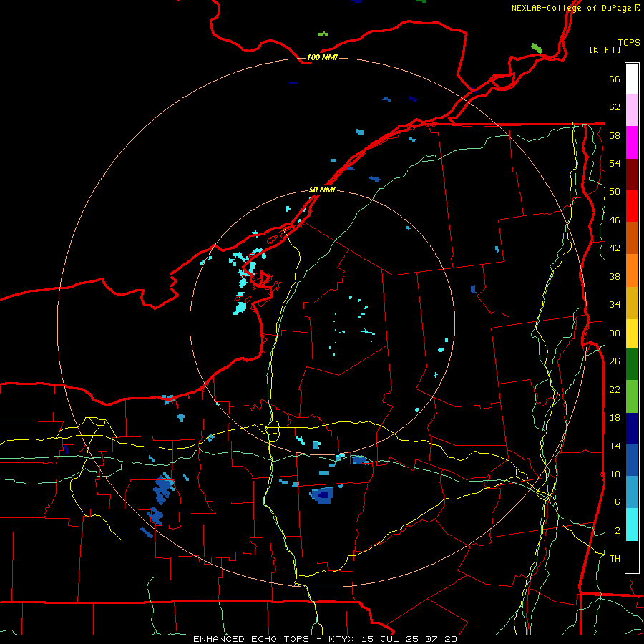Click the magenta 58 kft legend swatch

click(632, 142)
